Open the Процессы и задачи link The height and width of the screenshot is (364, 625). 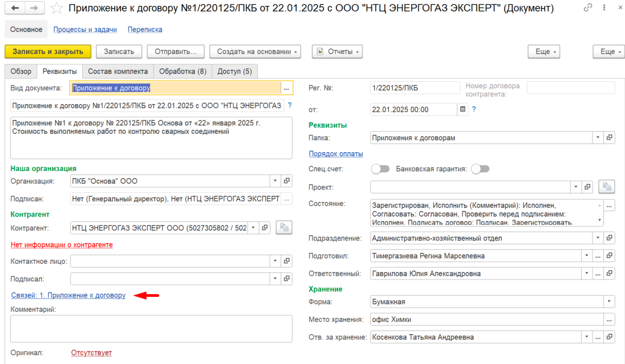pos(85,29)
